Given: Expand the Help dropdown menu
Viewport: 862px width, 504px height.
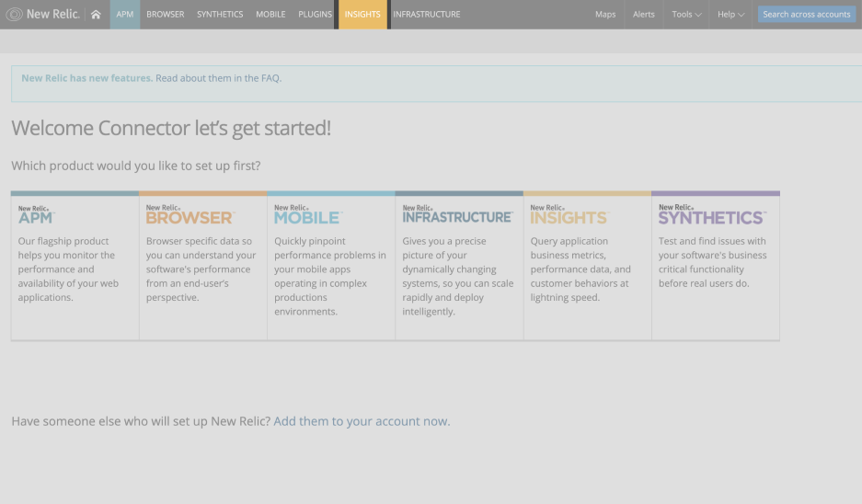Looking at the screenshot, I should pyautogui.click(x=730, y=15).
